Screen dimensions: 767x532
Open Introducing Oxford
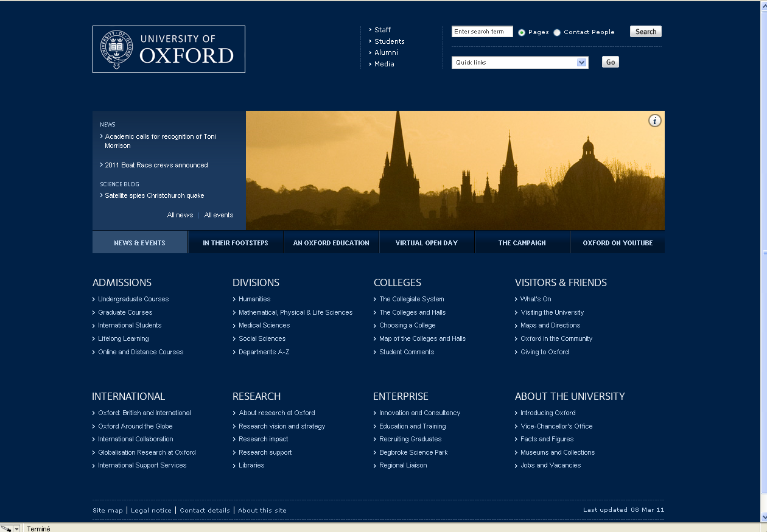point(548,413)
